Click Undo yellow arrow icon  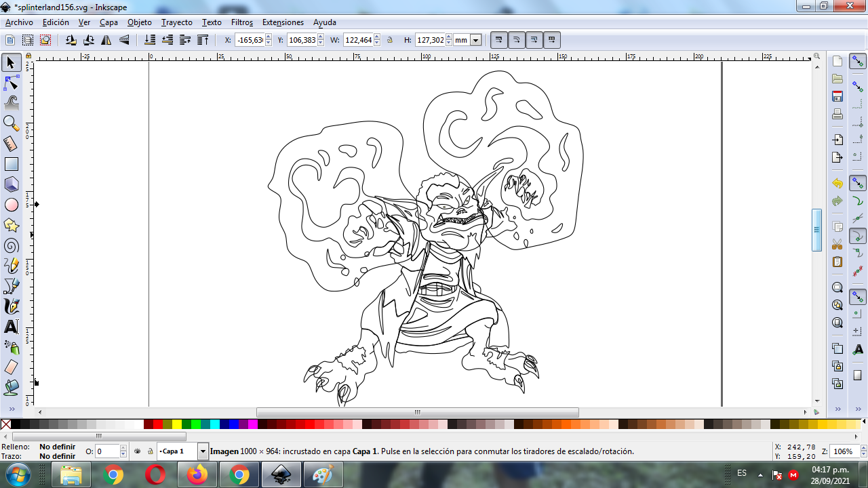(x=837, y=183)
